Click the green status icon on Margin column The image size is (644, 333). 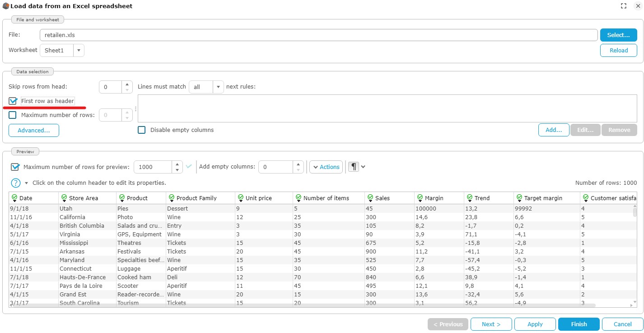click(420, 197)
